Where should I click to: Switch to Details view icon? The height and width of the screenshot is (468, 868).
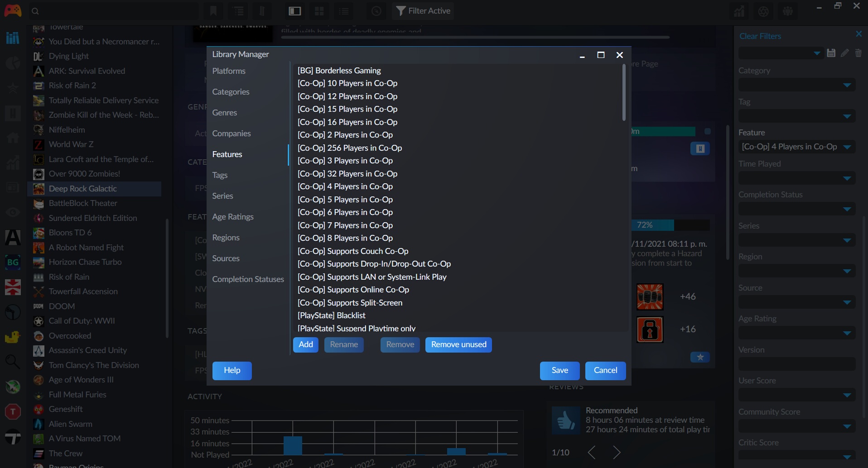pyautogui.click(x=295, y=11)
